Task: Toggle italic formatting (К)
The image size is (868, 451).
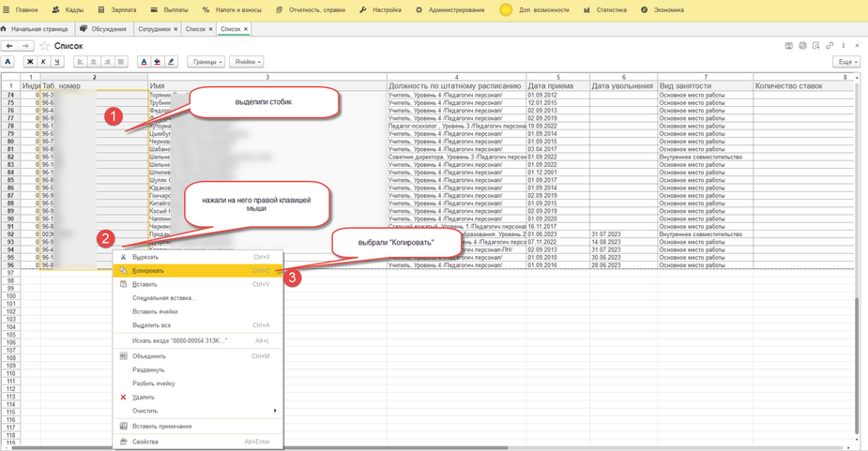Action: click(x=43, y=62)
